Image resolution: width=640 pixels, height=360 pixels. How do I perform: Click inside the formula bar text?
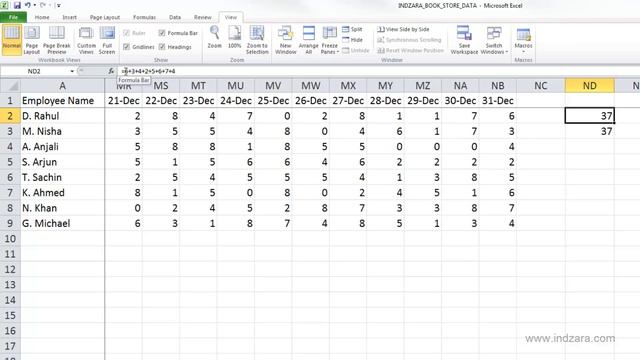coord(149,71)
